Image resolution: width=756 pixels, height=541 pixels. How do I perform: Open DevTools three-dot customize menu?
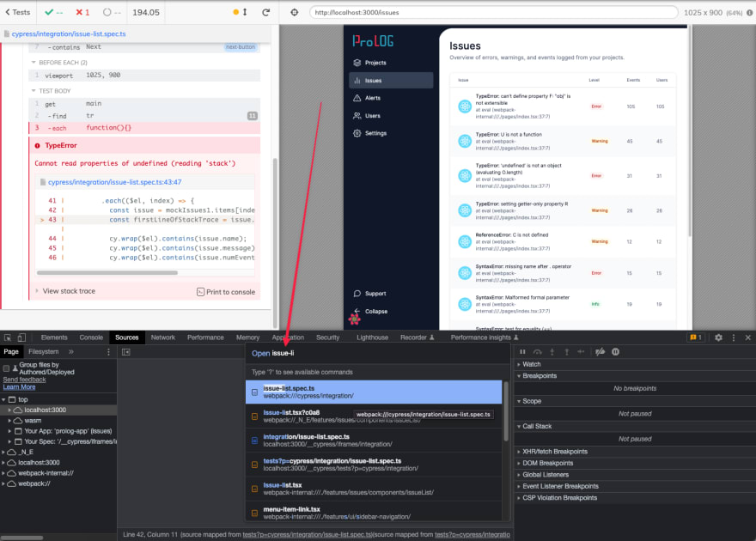pos(734,337)
